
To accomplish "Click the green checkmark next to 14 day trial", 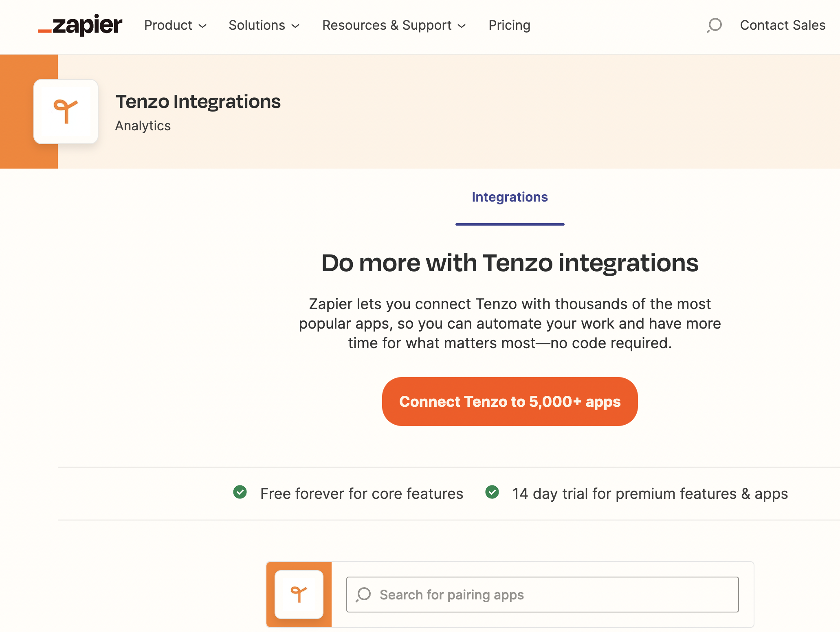I will (492, 492).
